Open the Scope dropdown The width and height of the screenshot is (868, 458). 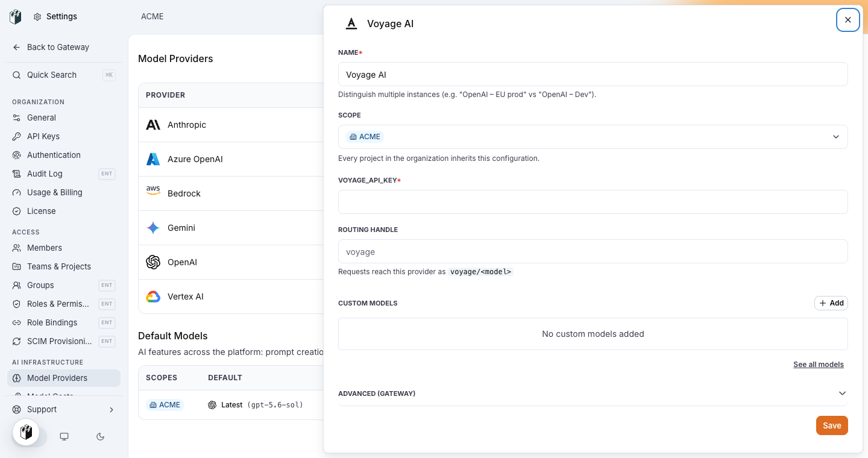click(x=593, y=137)
